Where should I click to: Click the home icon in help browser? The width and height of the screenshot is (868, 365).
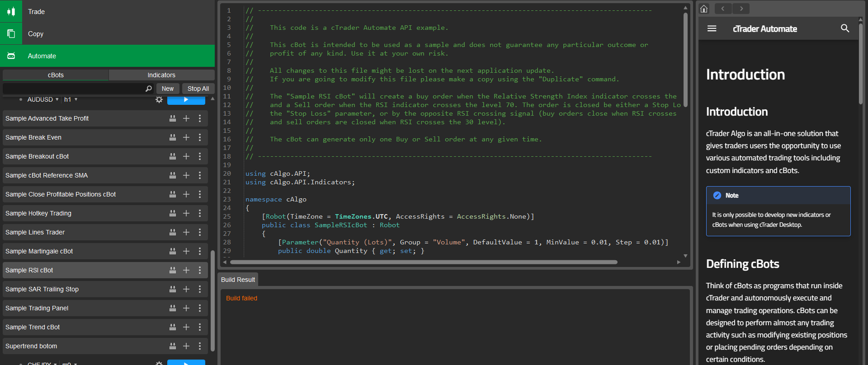pyautogui.click(x=704, y=9)
